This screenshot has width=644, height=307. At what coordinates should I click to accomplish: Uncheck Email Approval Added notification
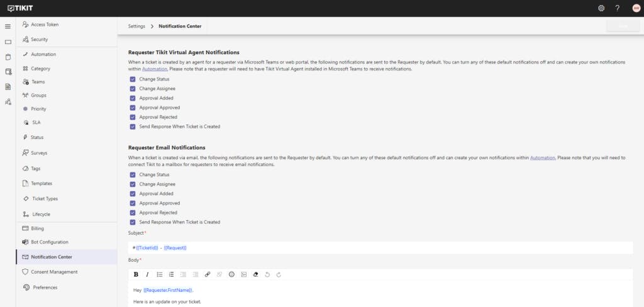133,194
